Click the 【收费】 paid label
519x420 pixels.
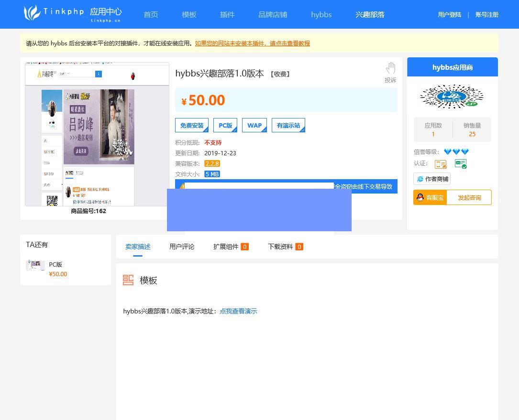280,74
